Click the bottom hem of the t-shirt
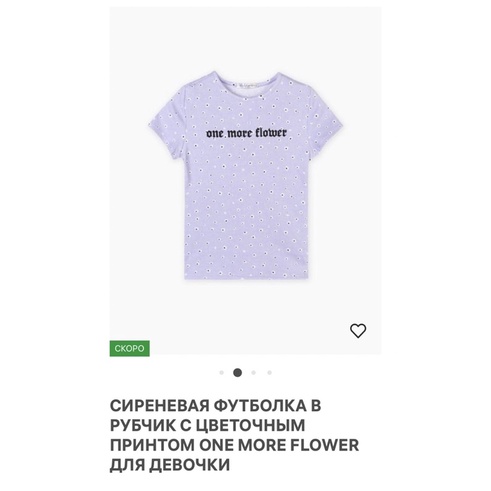The width and height of the screenshot is (491, 491). click(x=246, y=275)
